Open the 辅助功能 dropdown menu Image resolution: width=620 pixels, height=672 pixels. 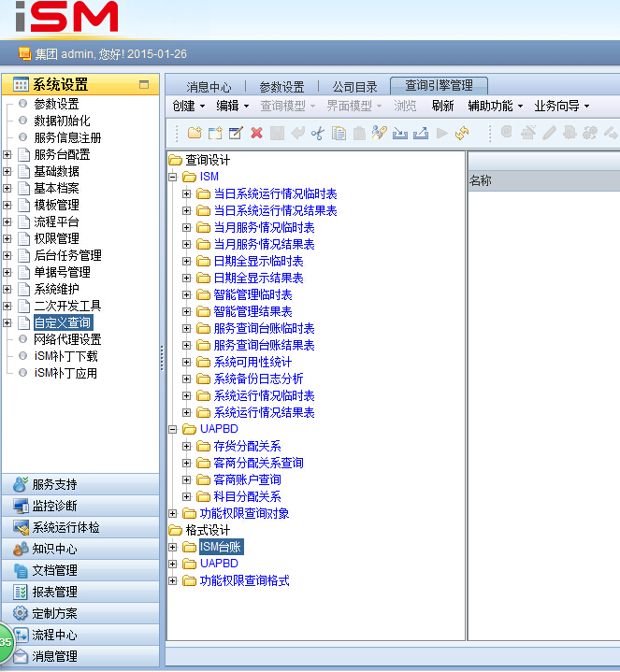click(496, 106)
